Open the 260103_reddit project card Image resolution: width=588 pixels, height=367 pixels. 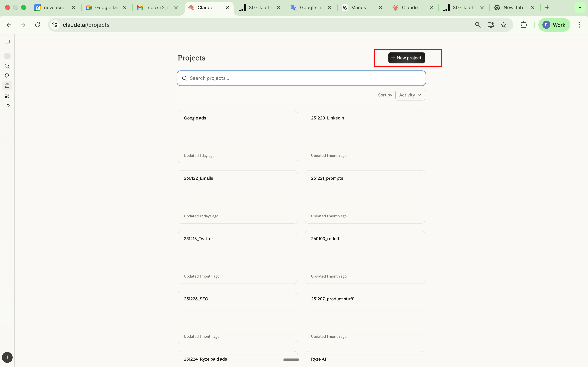(365, 257)
